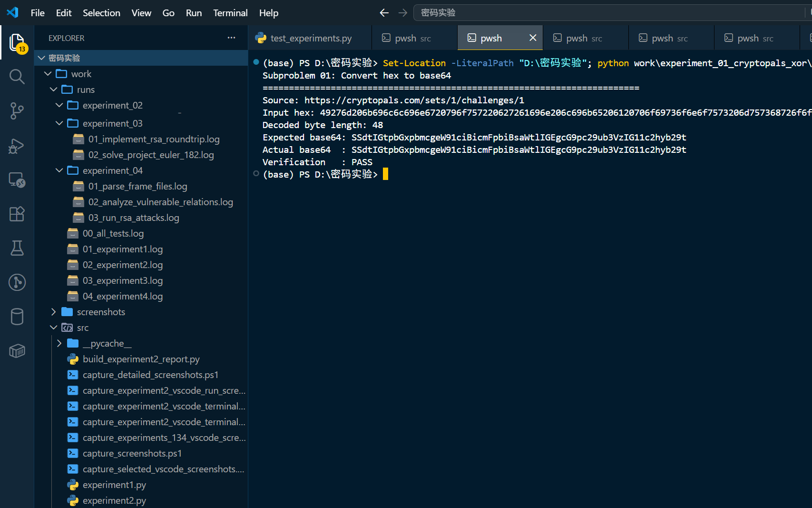Viewport: 812px width, 508px height.
Task: Click the build_experiment2_report.py Python file icon
Action: 73,359
